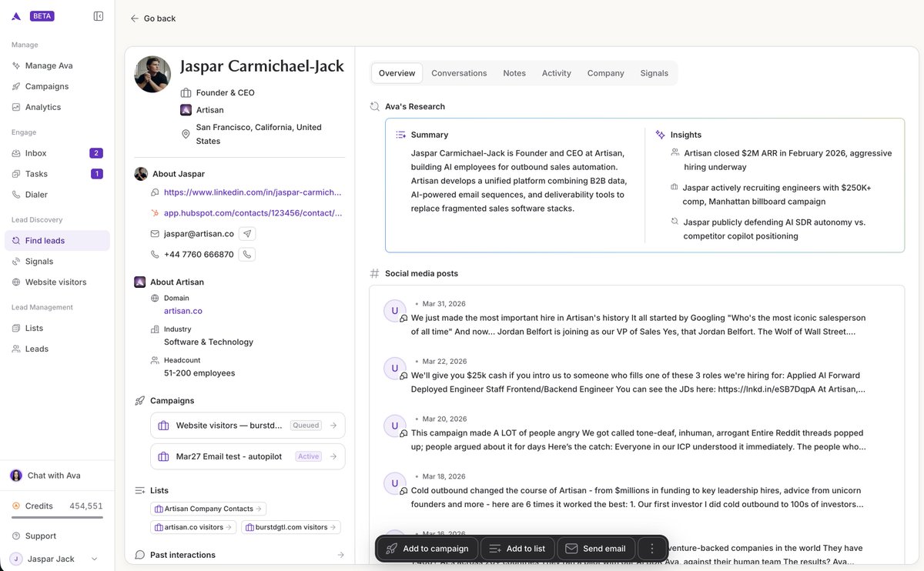Screen dimensions: 924x571
Task: Collapse the sidebar panel icon
Action: coord(99,16)
